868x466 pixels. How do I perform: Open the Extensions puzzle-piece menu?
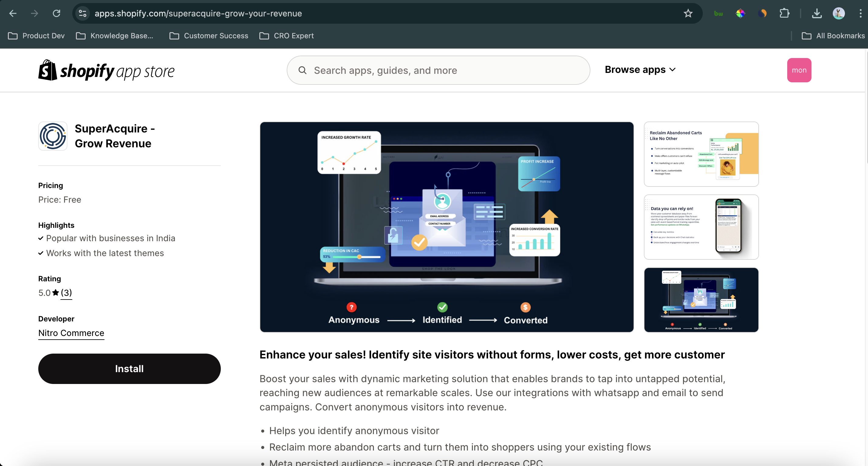point(784,13)
